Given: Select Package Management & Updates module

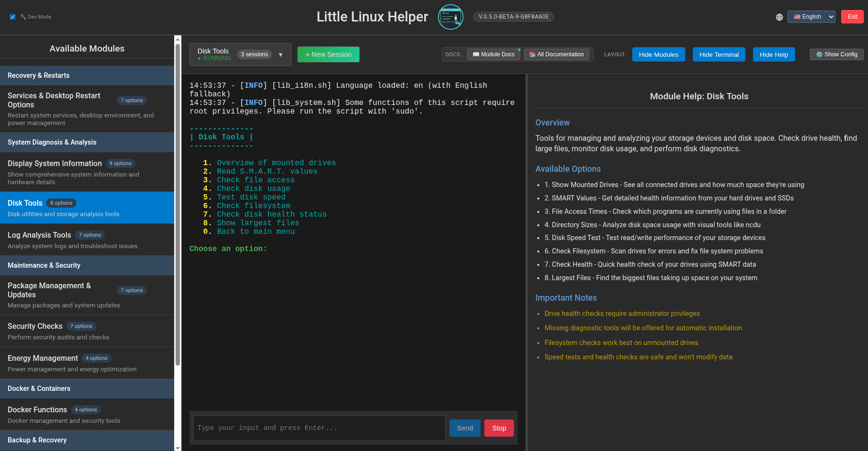Looking at the screenshot, I should pyautogui.click(x=87, y=295).
